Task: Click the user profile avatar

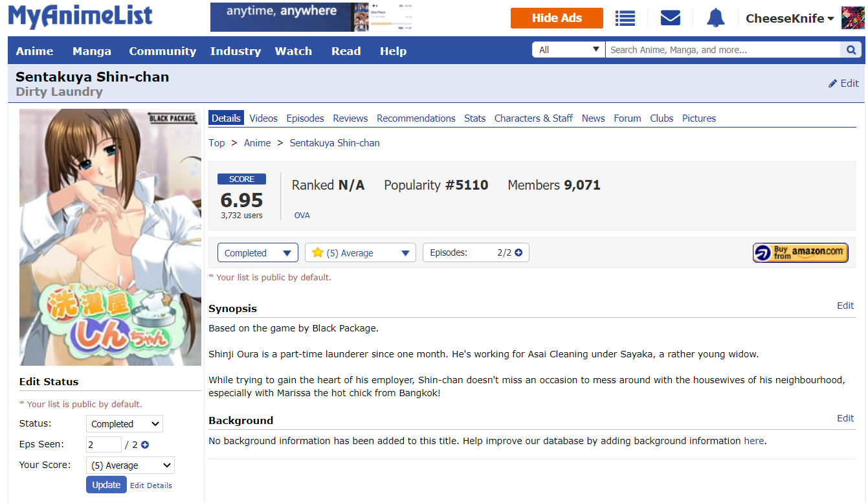Action: point(852,18)
